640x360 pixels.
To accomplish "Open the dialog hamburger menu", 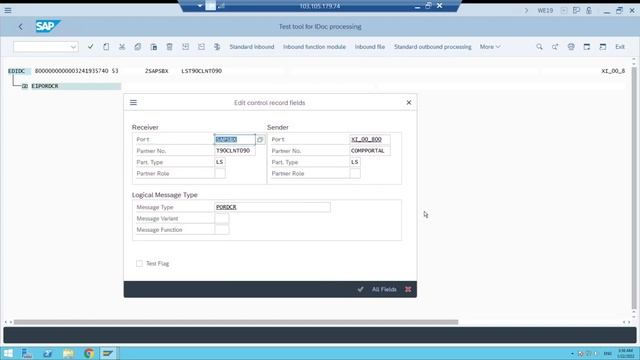I will click(133, 102).
